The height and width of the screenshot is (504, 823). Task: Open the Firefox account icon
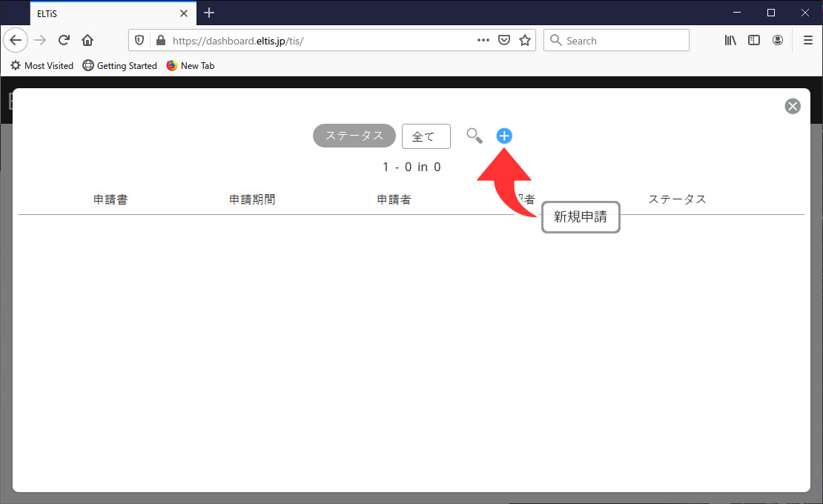pos(778,40)
